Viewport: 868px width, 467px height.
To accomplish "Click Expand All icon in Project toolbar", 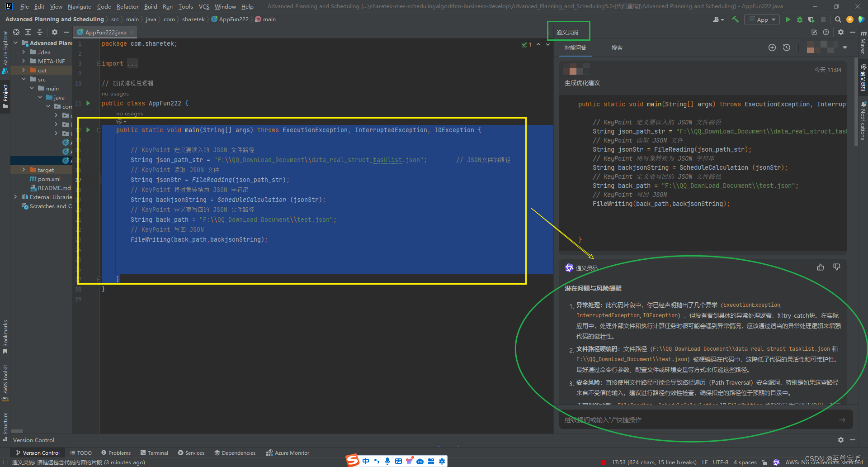I will coord(28,32).
